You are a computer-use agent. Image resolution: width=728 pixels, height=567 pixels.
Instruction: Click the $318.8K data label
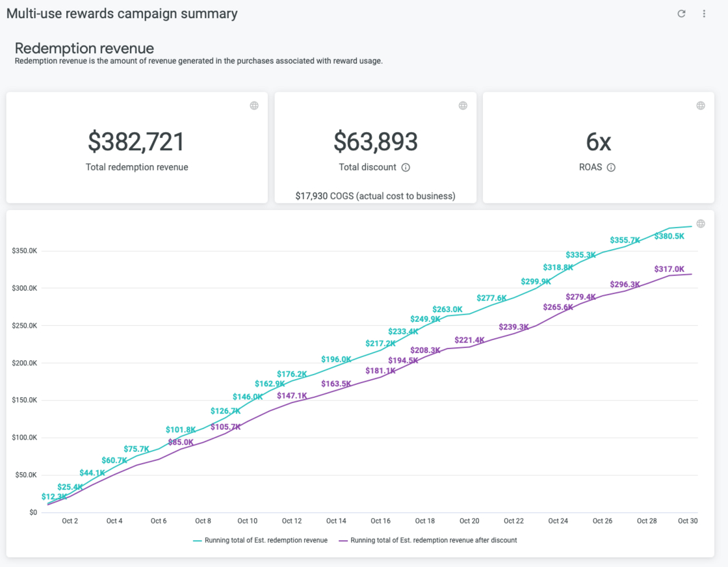point(558,267)
